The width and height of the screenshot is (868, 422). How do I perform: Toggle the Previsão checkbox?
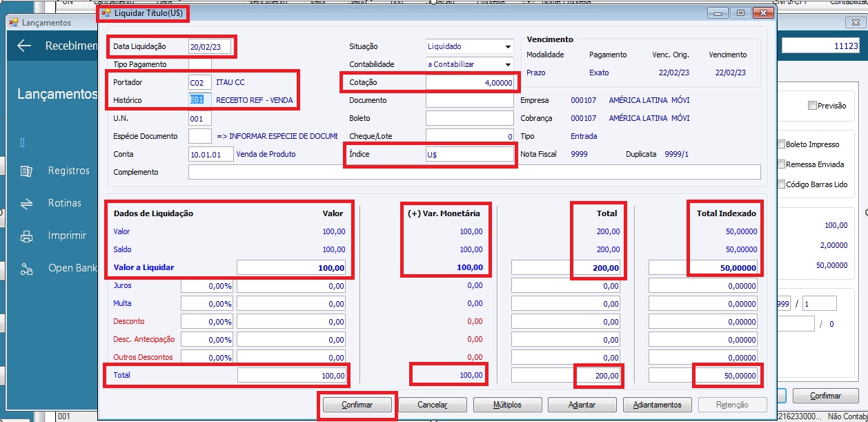[x=812, y=106]
